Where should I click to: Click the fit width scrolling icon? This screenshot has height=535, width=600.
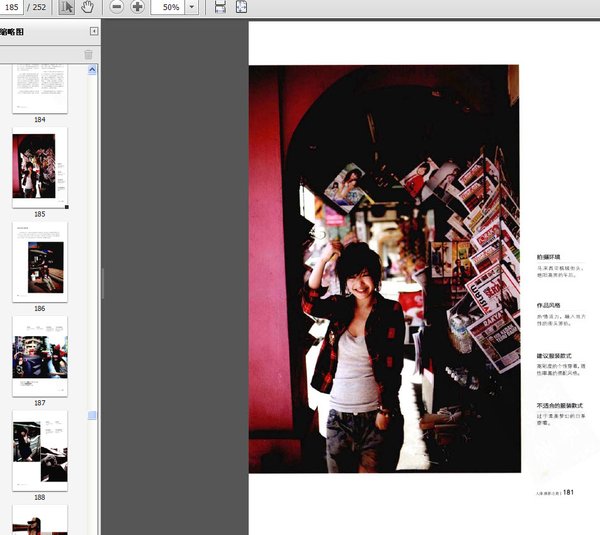click(220, 7)
